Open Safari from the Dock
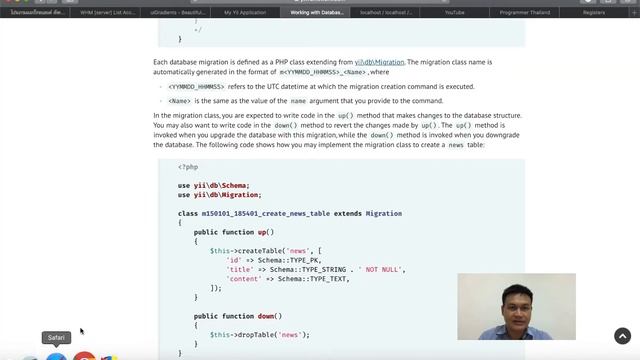 click(x=56, y=356)
